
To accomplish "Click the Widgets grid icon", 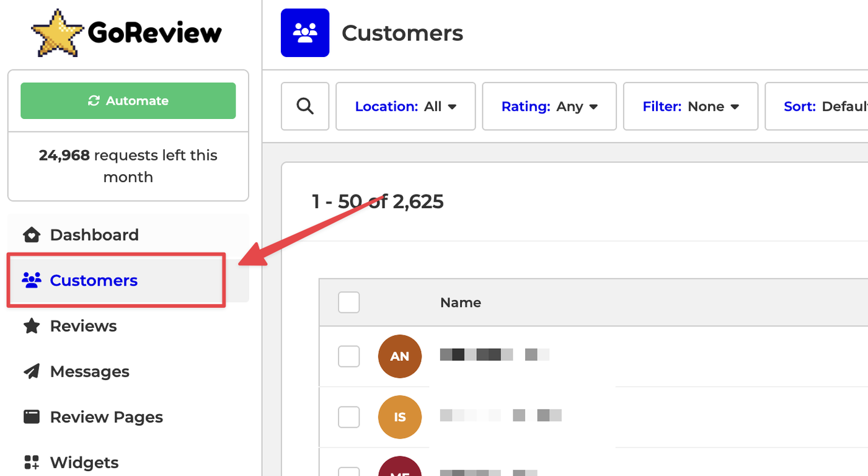I will click(x=32, y=462).
